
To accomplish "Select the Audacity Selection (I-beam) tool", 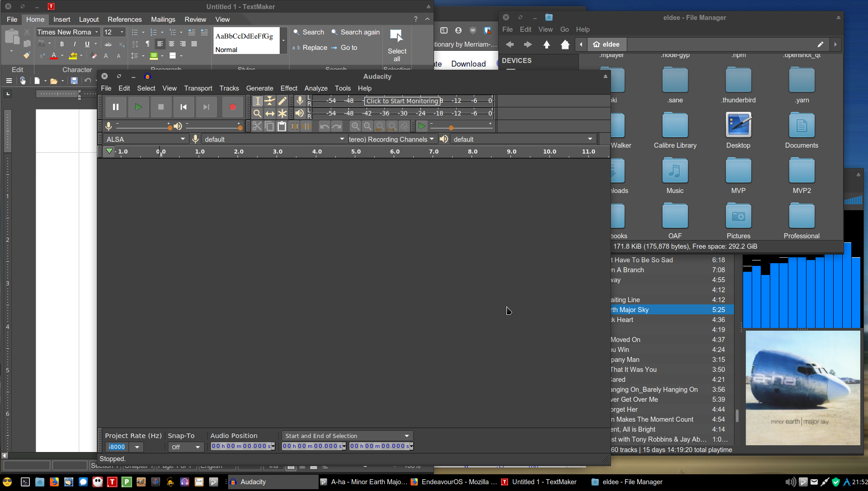I will (258, 101).
